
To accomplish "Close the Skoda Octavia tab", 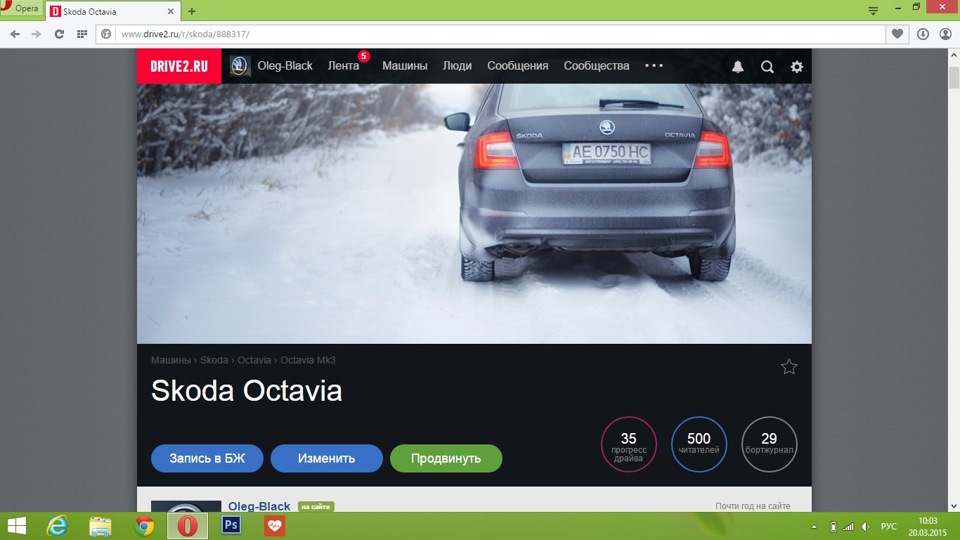I will point(171,11).
